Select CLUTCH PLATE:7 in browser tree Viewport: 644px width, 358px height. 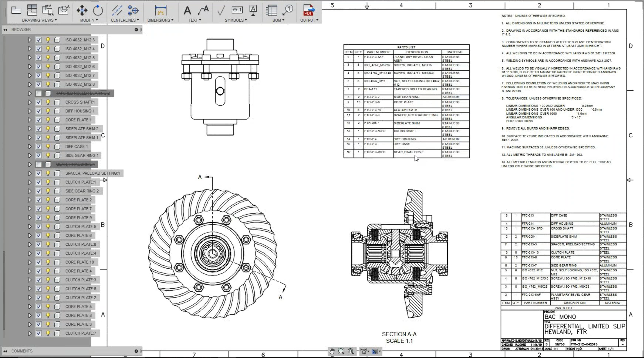click(80, 333)
